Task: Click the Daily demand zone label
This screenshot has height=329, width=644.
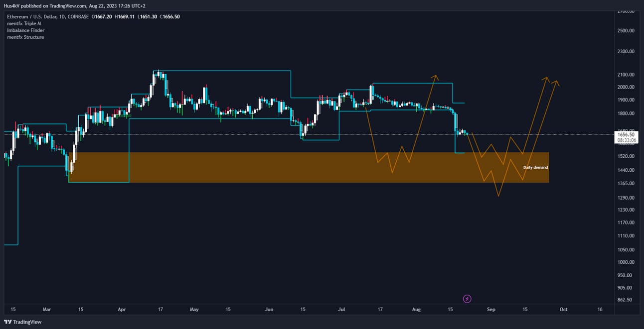Action: 535,167
